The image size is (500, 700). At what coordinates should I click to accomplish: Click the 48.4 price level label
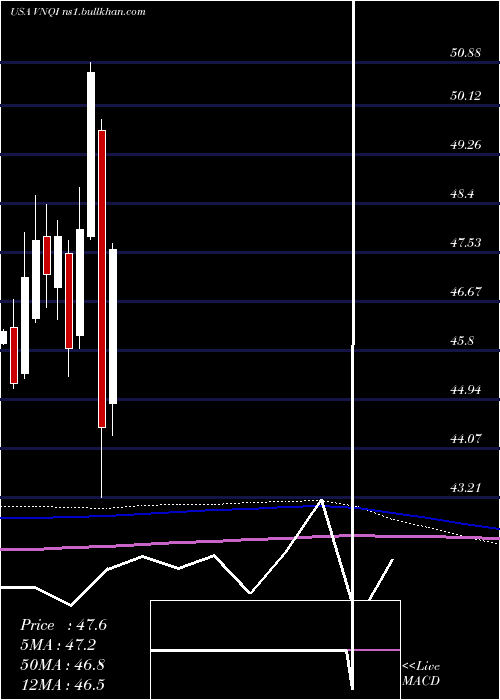pyautogui.click(x=462, y=194)
